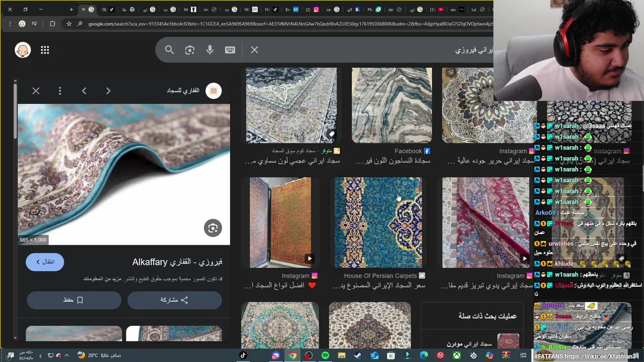Open the Chrome profile avatar in toolbar
Image resolution: width=644 pixels, height=362 pixels.
click(x=22, y=24)
